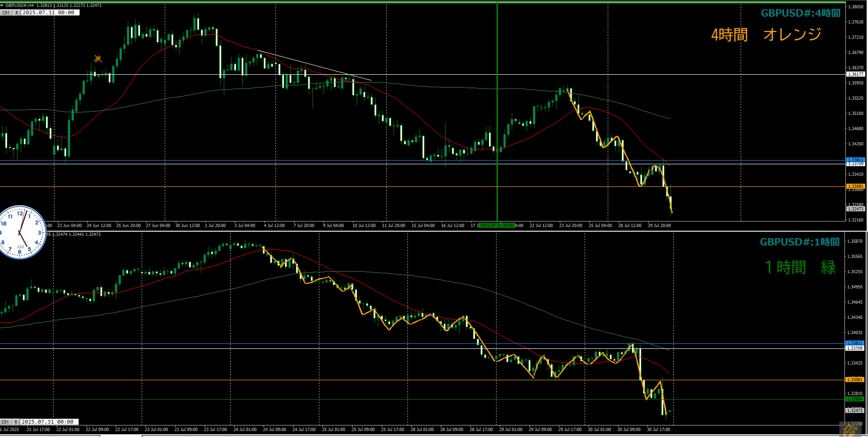The width and height of the screenshot is (868, 437).
Task: Click '24 Jul 01:00' on 1-hour time axis
Action: (x=245, y=430)
